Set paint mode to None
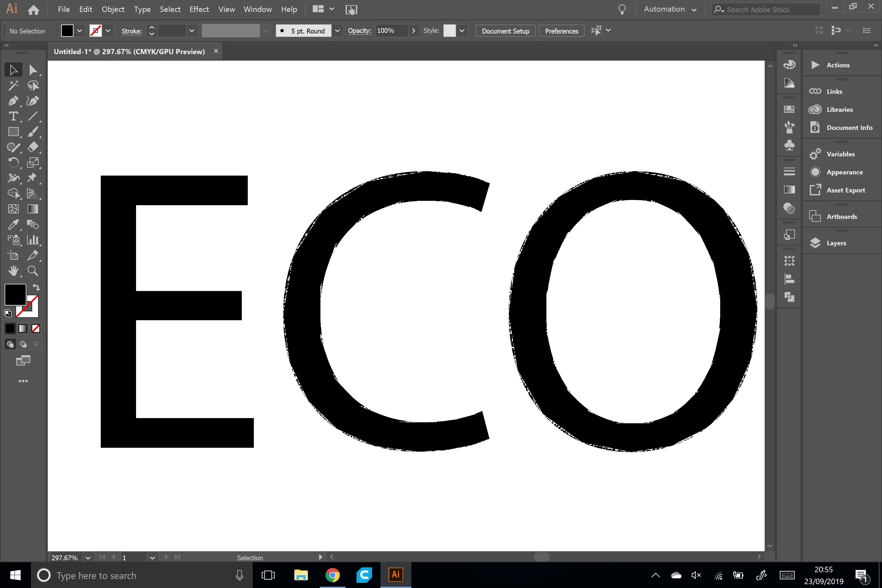 tap(36, 328)
